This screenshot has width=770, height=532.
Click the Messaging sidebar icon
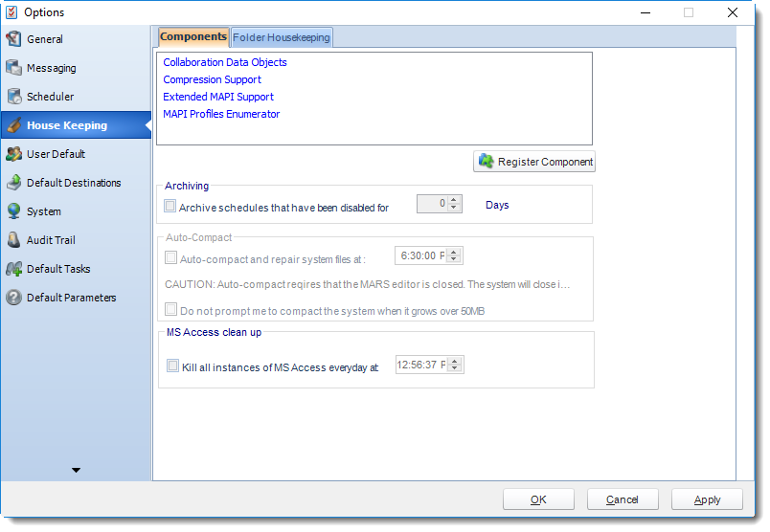pyautogui.click(x=13, y=68)
